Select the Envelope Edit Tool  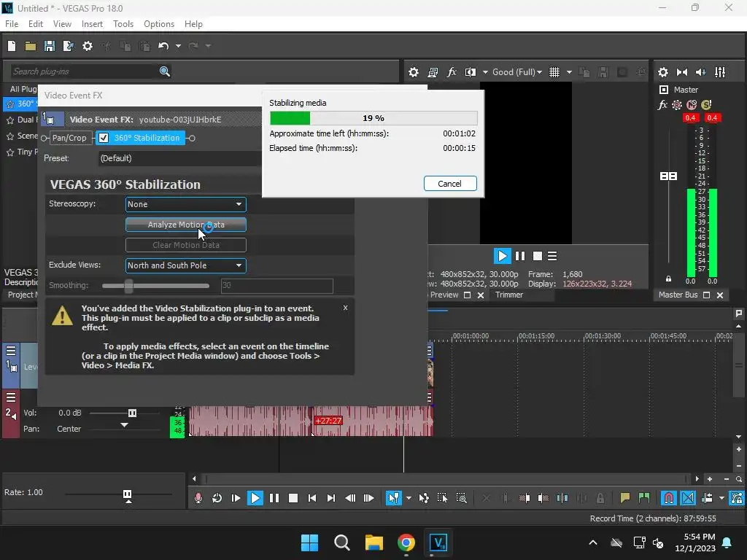[x=424, y=498]
